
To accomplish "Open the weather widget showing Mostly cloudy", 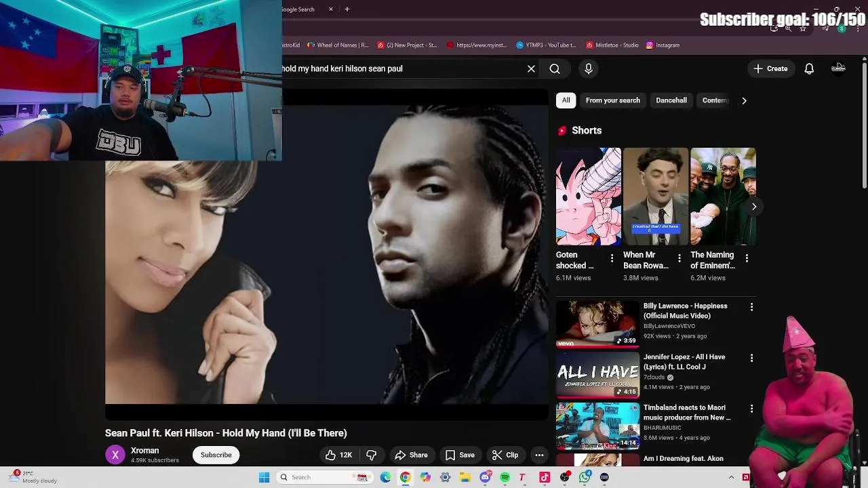I will pos(34,477).
